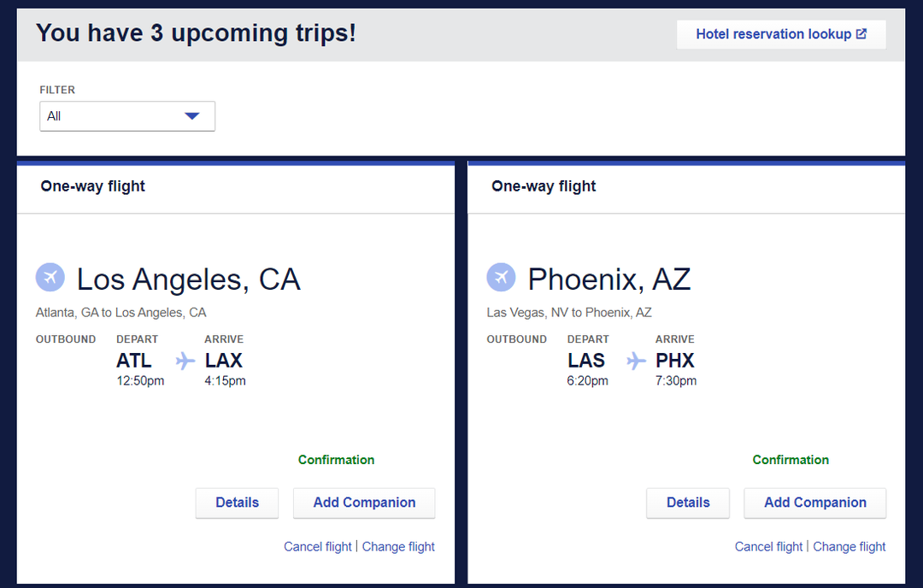923x588 pixels.
Task: Click Add Companion on the Atlanta to Los Angeles flight
Action: click(x=363, y=503)
